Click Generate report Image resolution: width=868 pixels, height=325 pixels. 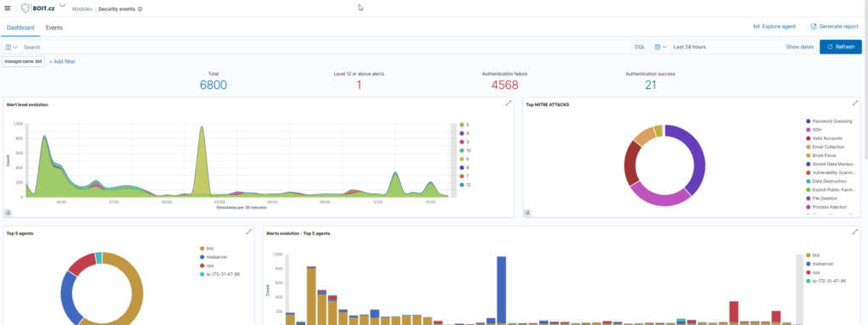(835, 26)
